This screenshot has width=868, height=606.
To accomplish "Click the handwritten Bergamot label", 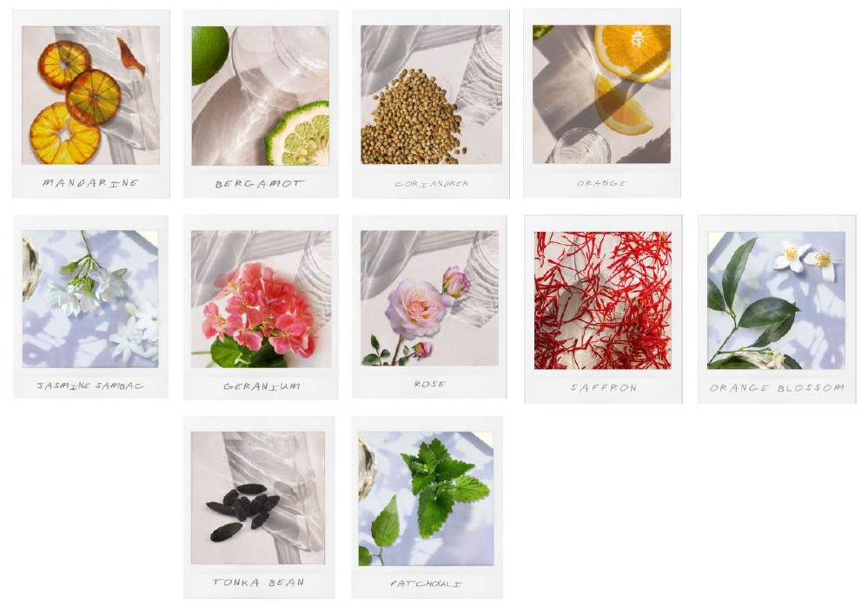I will (x=260, y=183).
